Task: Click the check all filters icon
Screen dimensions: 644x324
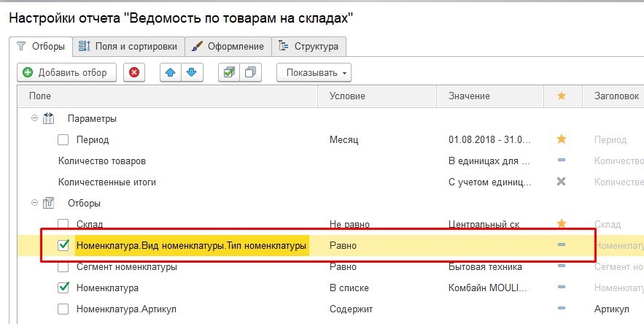Action: 230,72
